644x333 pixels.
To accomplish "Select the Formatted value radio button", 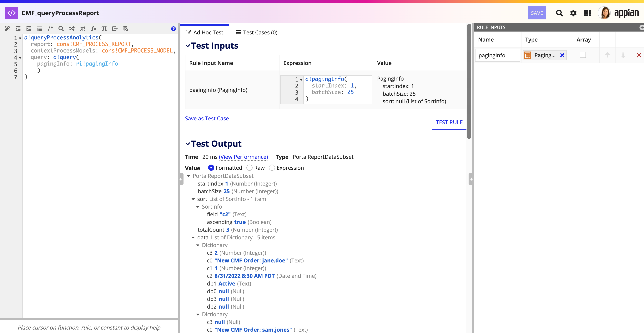I will 211,168.
